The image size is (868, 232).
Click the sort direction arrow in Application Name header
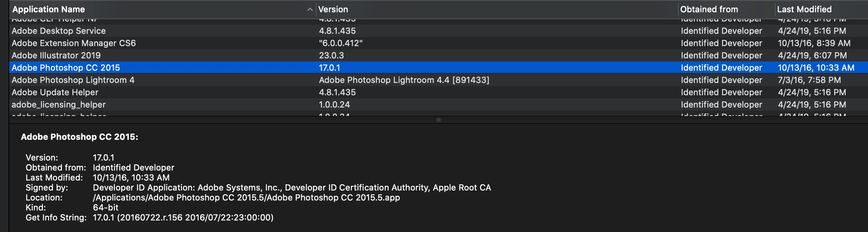click(310, 9)
